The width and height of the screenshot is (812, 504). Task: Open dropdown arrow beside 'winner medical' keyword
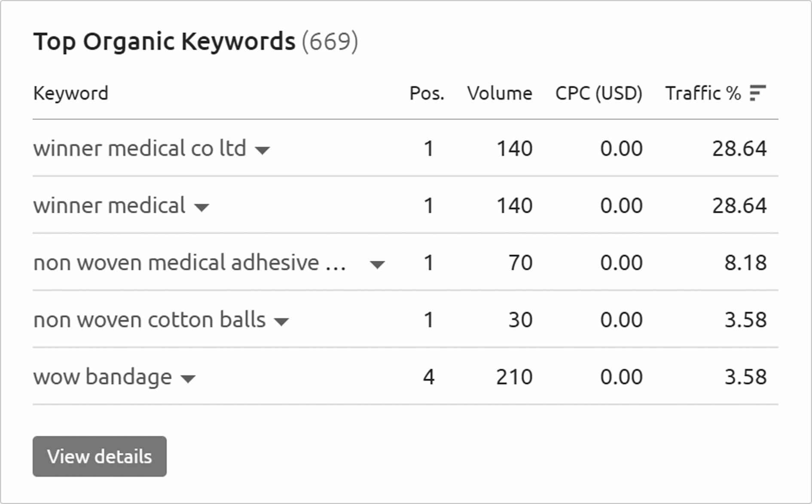tap(201, 208)
